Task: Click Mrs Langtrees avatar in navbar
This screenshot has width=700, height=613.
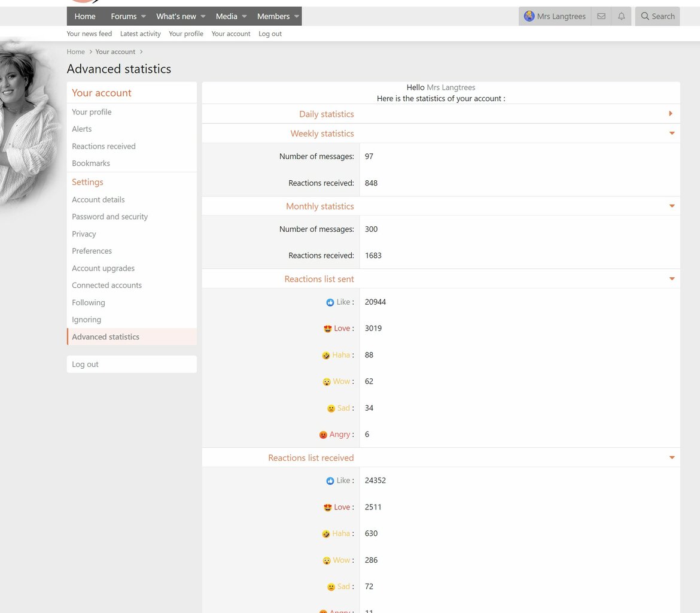Action: pos(529,16)
